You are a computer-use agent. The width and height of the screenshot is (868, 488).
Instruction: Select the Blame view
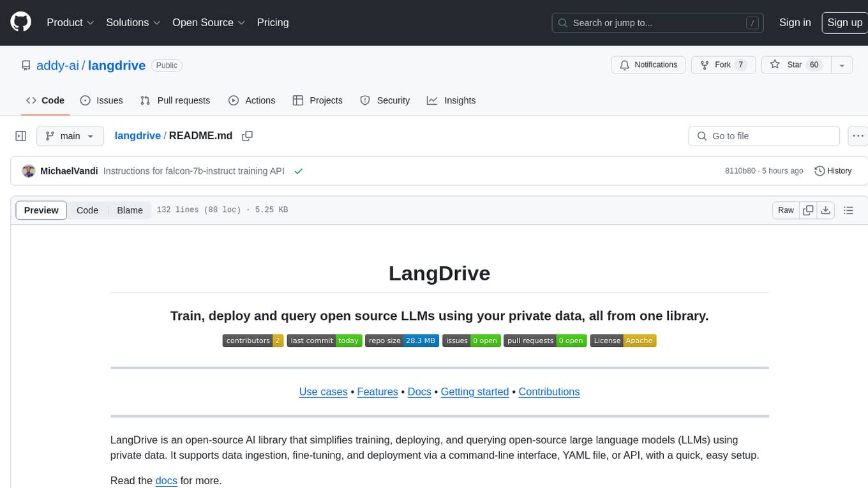pos(130,210)
